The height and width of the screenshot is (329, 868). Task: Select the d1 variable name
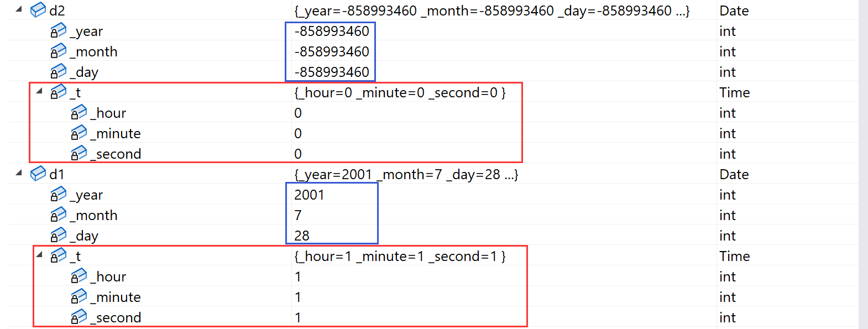(x=57, y=174)
